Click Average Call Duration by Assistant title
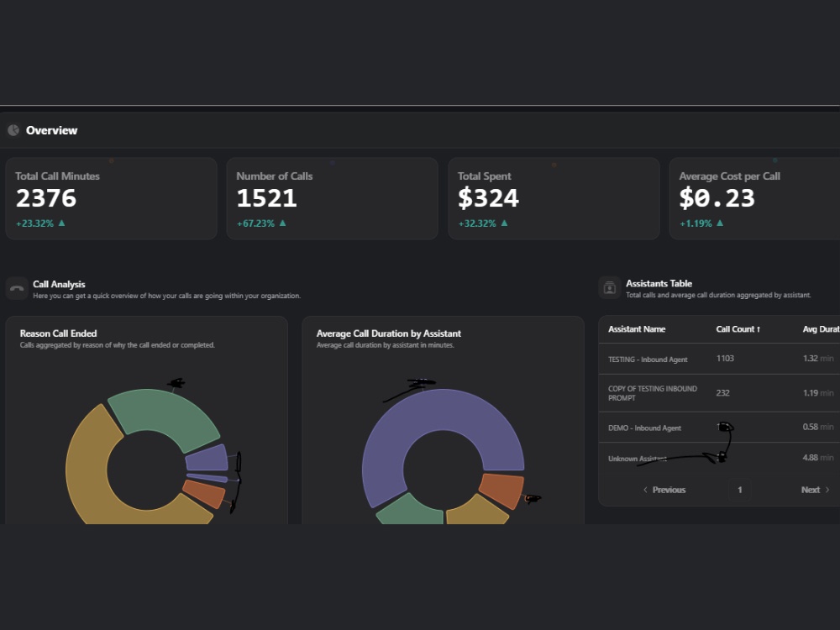840x630 pixels. click(388, 333)
